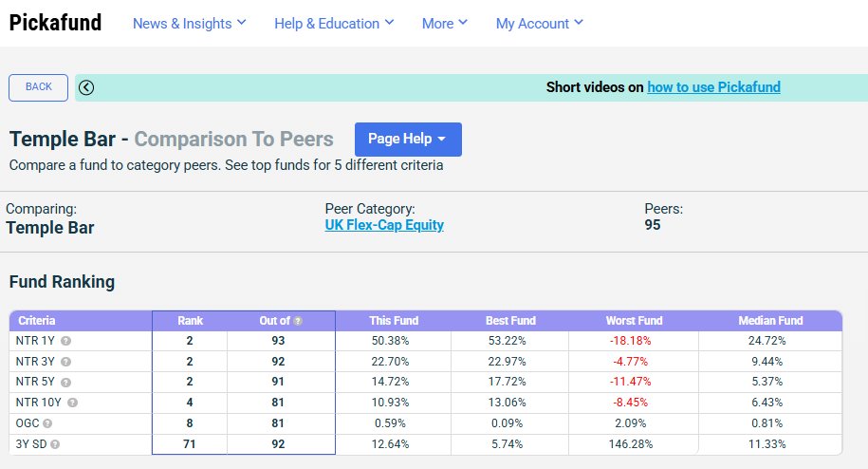Click the NTR 5Y 'Out of' value 91

(278, 382)
